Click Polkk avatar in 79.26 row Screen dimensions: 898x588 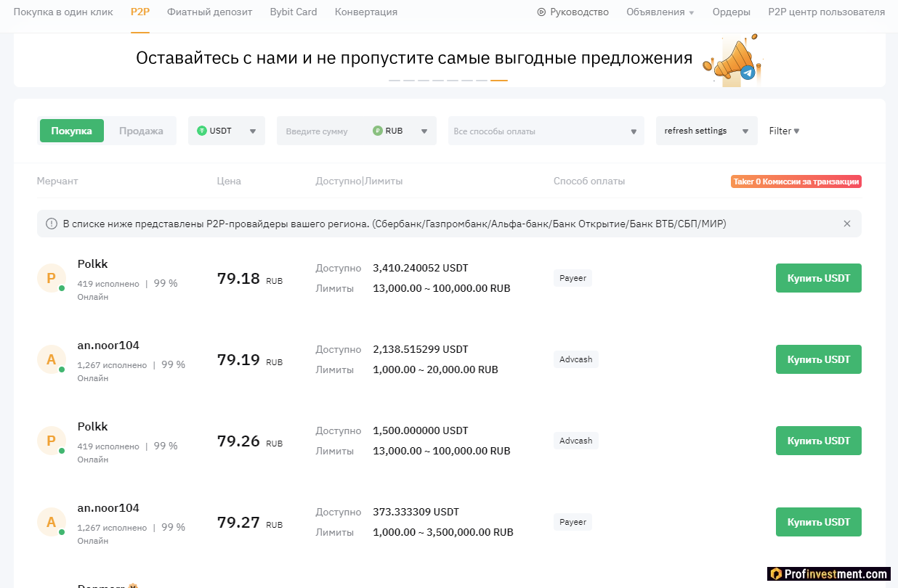(x=52, y=441)
